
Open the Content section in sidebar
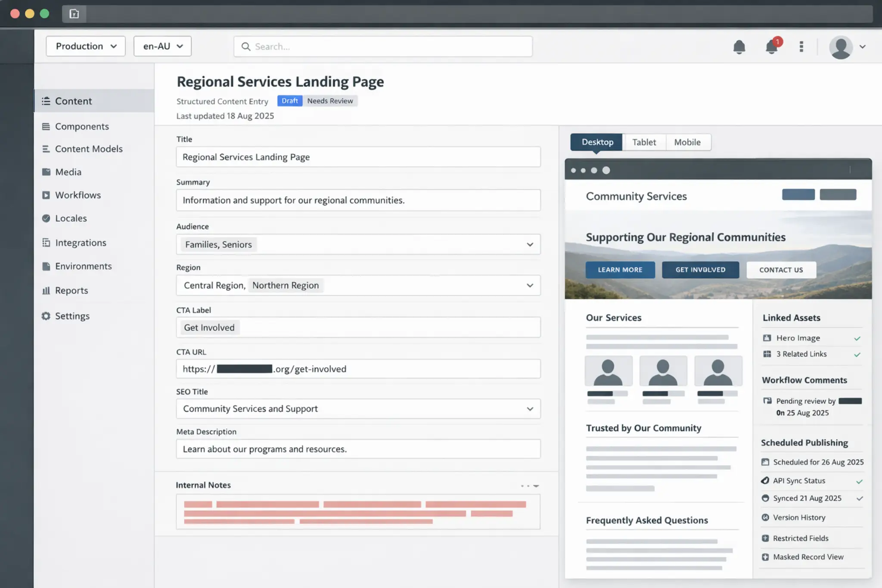(94, 101)
